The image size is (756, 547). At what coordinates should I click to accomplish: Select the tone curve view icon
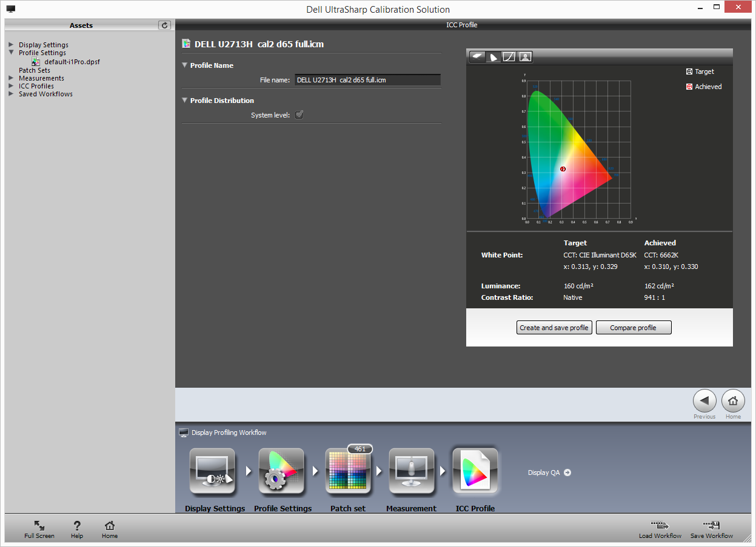(509, 56)
